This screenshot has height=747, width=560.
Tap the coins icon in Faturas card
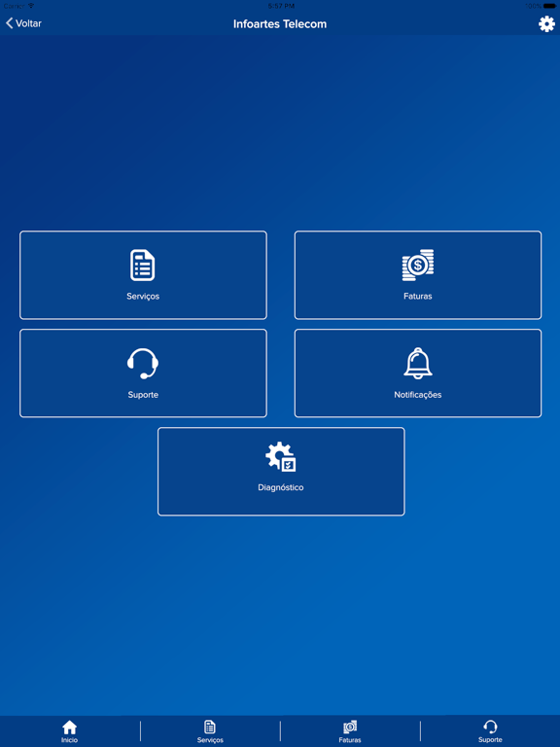[x=418, y=265]
